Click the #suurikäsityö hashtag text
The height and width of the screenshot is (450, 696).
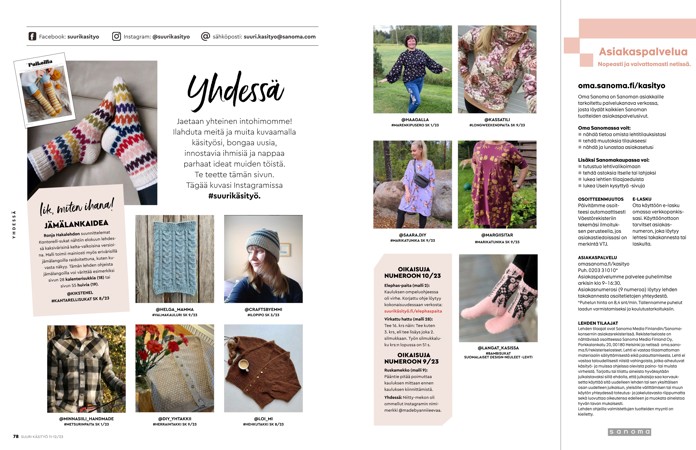point(234,196)
